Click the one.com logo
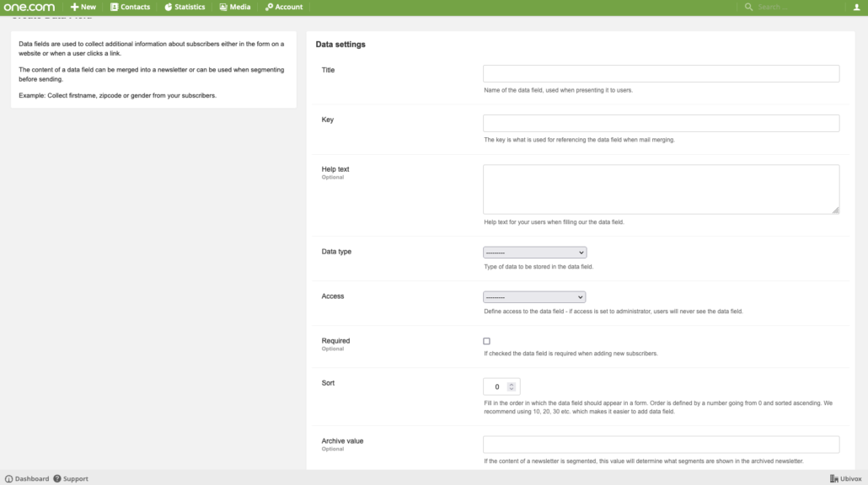 [29, 8]
